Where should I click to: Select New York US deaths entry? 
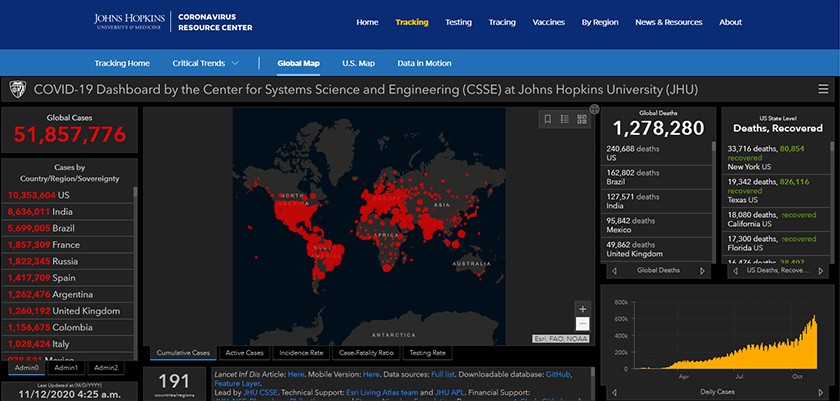coord(776,157)
